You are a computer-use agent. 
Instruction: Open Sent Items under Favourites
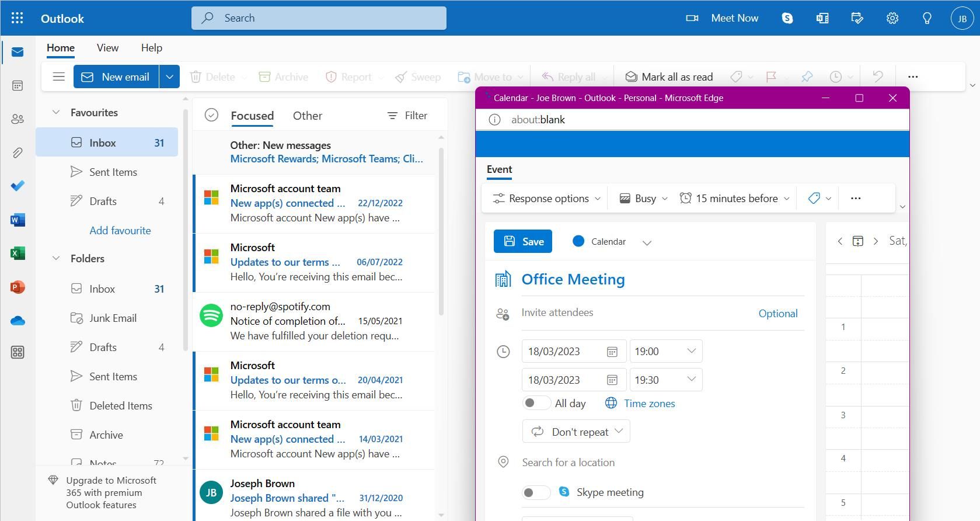(x=107, y=172)
